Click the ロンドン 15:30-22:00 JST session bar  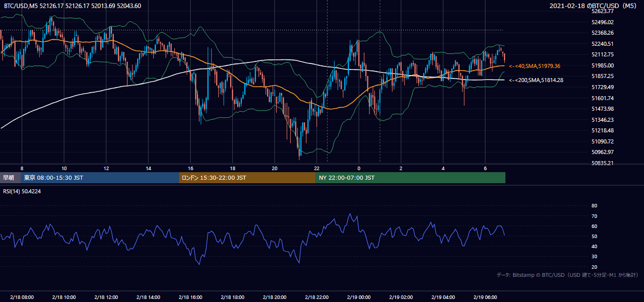pyautogui.click(x=247, y=178)
